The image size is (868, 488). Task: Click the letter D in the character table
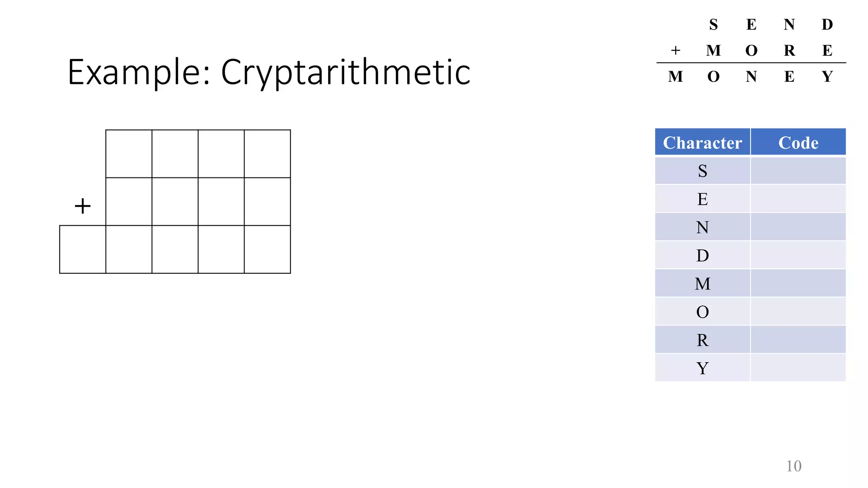click(702, 255)
